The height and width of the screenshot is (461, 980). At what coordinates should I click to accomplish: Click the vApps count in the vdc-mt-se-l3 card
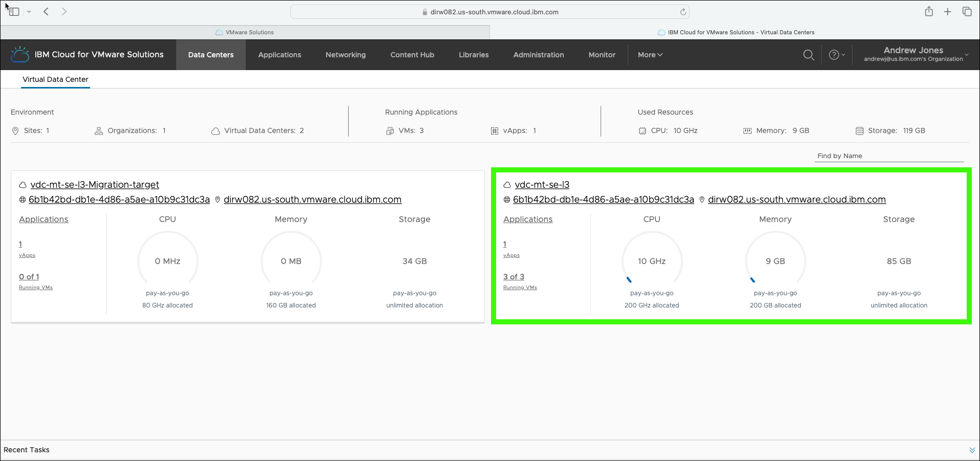pyautogui.click(x=505, y=244)
